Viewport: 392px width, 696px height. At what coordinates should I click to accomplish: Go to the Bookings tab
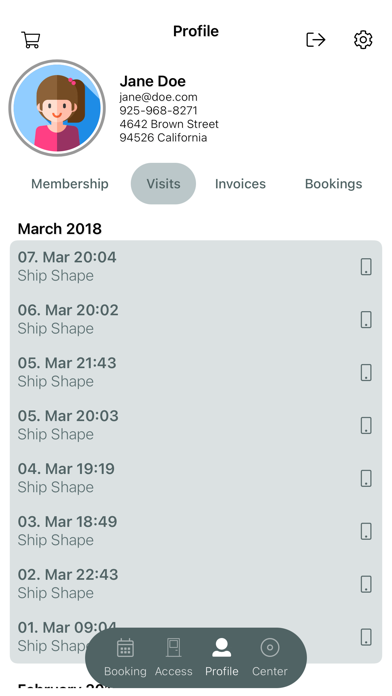click(333, 184)
